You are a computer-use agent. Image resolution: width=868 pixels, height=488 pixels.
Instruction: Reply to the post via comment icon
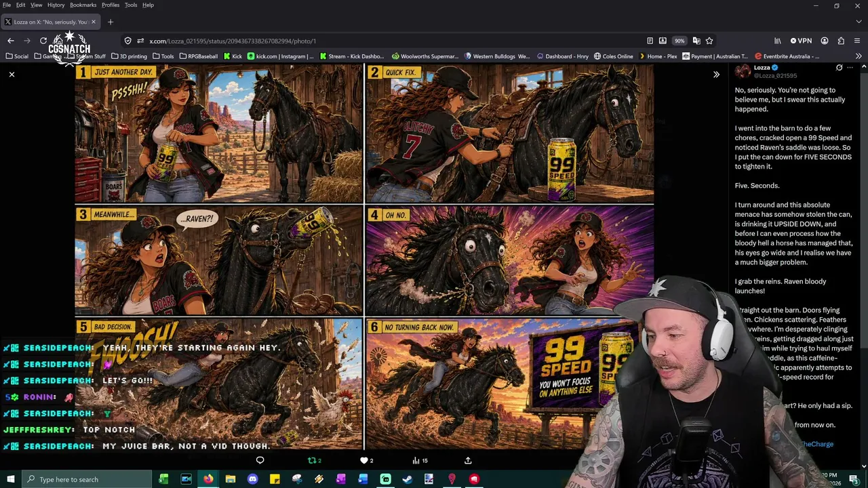(260, 460)
